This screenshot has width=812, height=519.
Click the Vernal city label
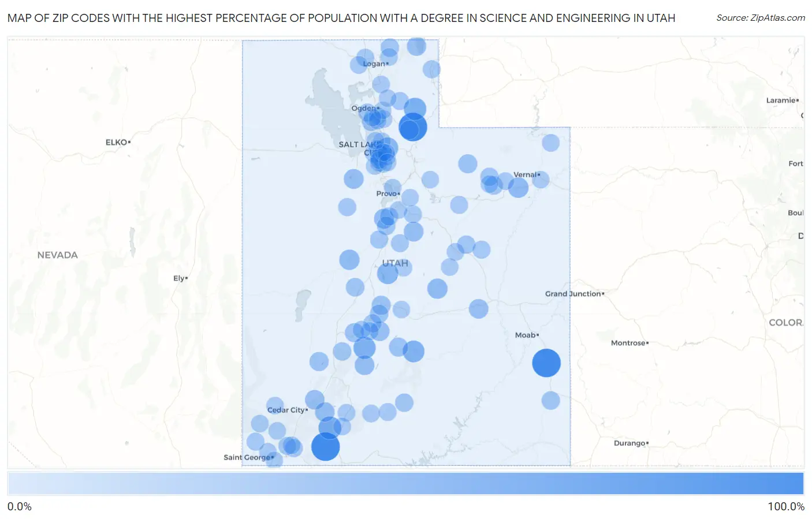tap(525, 174)
